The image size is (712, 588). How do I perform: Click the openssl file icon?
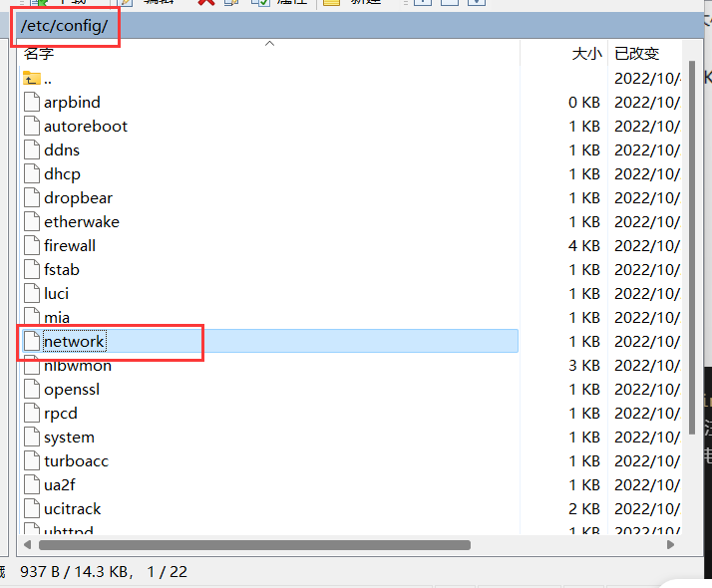click(x=32, y=389)
